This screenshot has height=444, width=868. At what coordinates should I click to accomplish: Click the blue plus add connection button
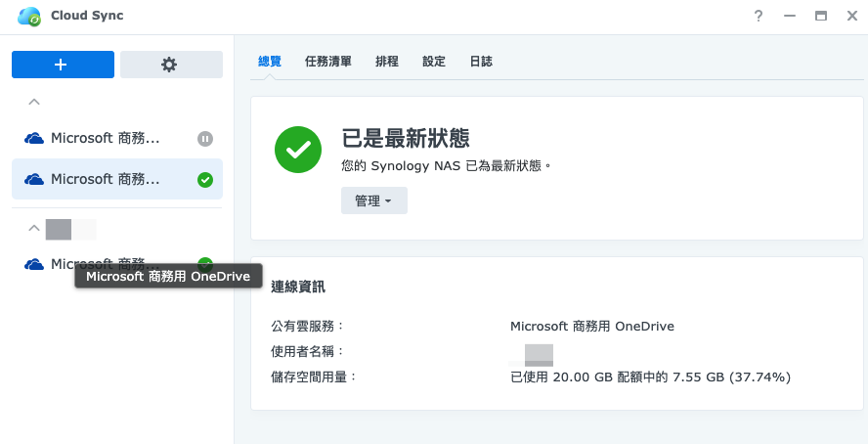click(63, 65)
